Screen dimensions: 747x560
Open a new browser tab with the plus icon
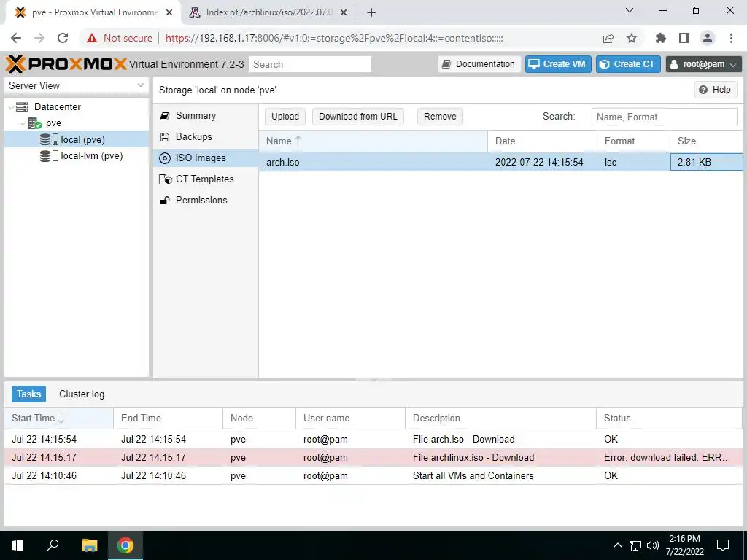point(371,12)
